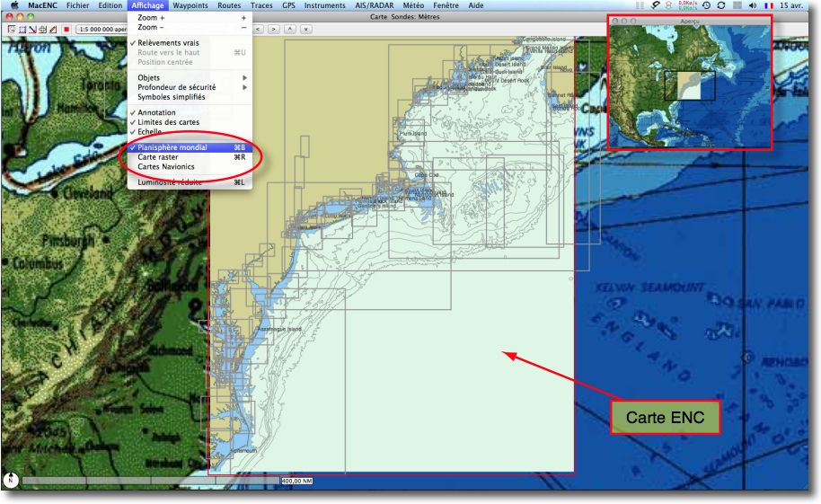Open the volume speaker menu

pyautogui.click(x=753, y=5)
